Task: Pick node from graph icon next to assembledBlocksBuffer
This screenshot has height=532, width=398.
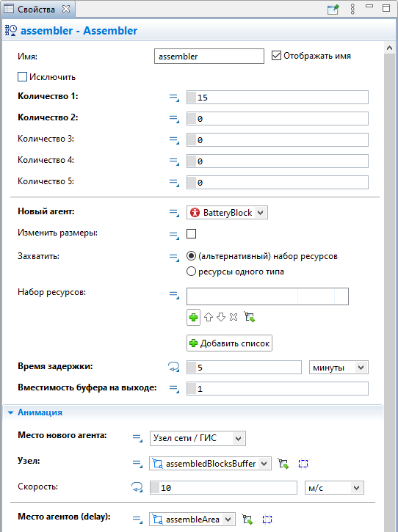Action: 283,464
